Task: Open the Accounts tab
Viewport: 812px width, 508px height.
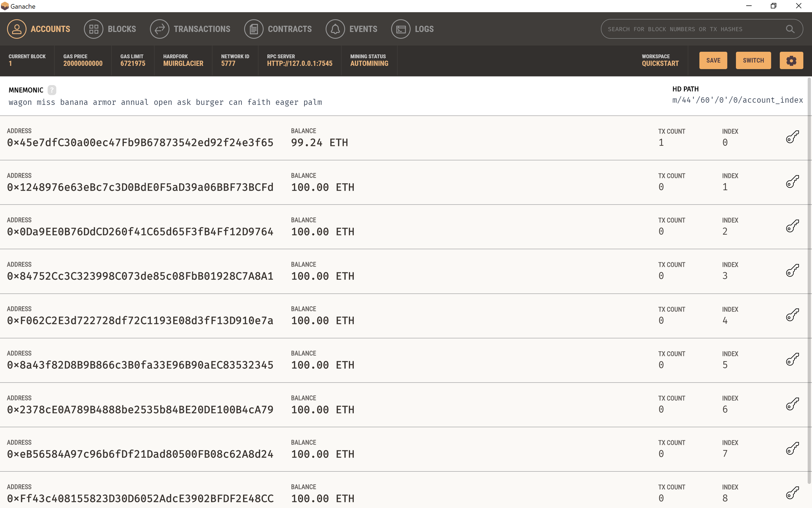Action: point(39,29)
